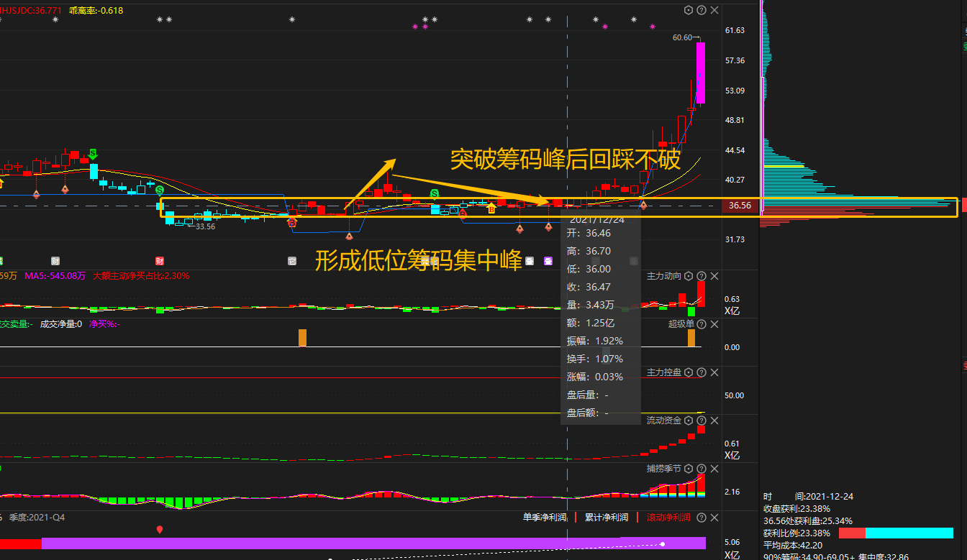
Task: Click the 主力控盘 indicator name
Action: (664, 372)
